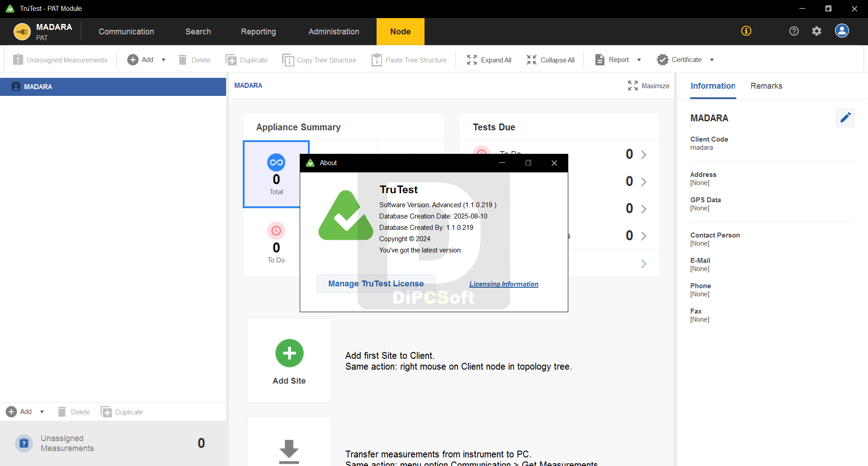Open first Tests Due row chevron

click(644, 155)
